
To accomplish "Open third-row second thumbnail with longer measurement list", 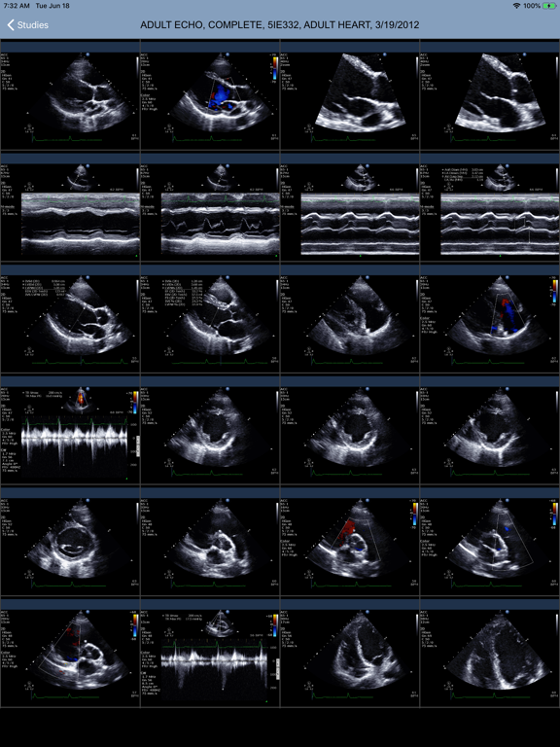I will pyautogui.click(x=210, y=319).
